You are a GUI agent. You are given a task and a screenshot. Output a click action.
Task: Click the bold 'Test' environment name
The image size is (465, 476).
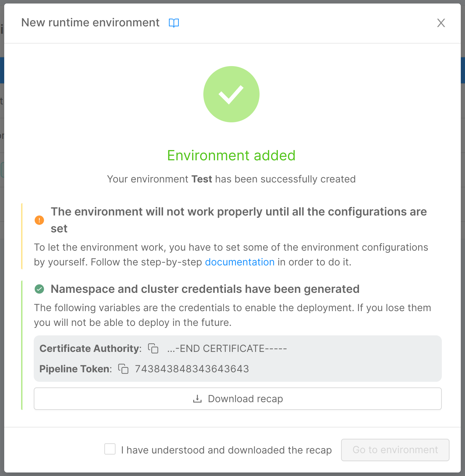click(x=202, y=179)
